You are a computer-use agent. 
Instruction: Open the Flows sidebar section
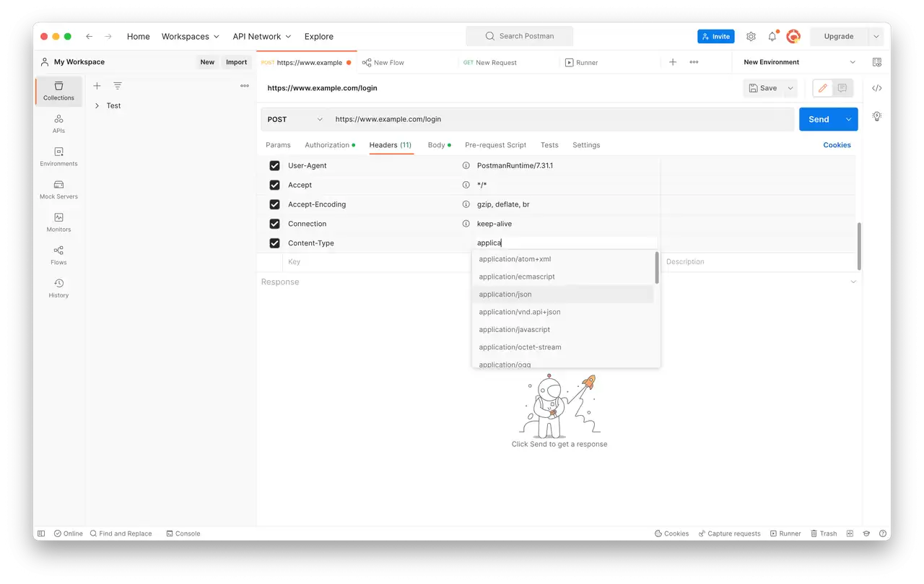click(58, 256)
